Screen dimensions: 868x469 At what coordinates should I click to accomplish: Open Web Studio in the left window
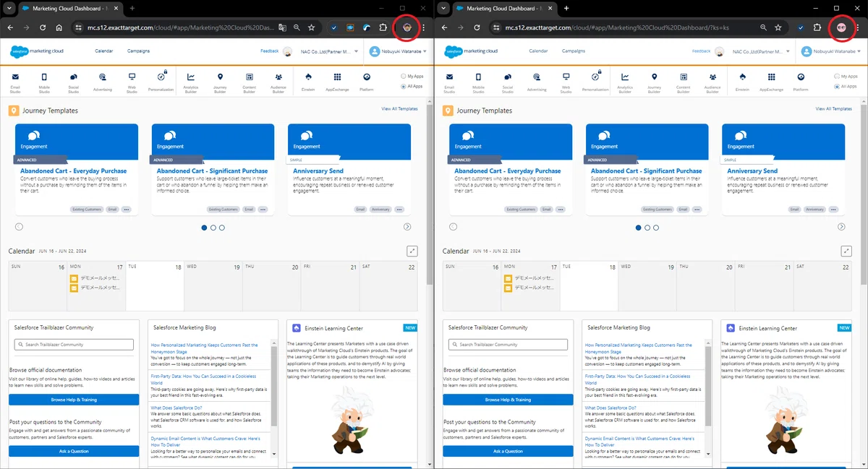(132, 82)
